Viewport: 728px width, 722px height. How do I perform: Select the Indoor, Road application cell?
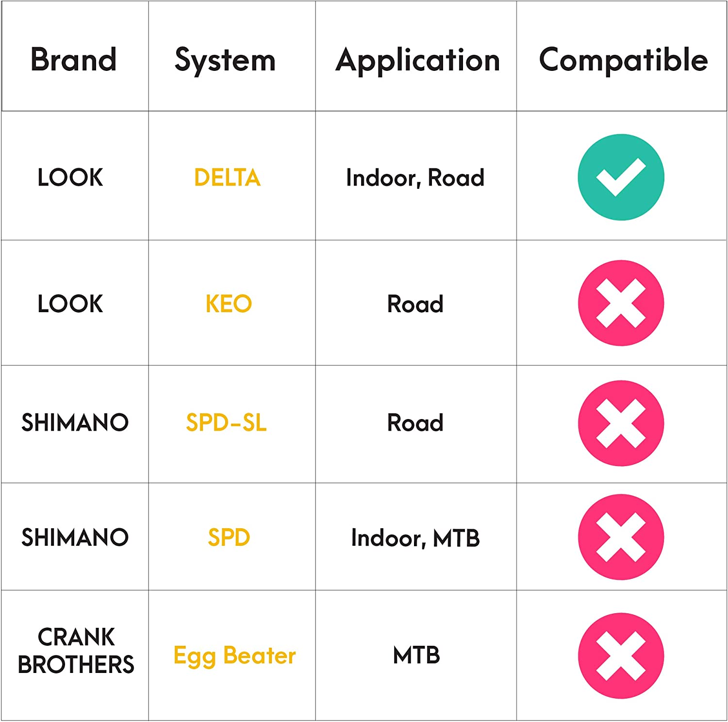coord(415,178)
